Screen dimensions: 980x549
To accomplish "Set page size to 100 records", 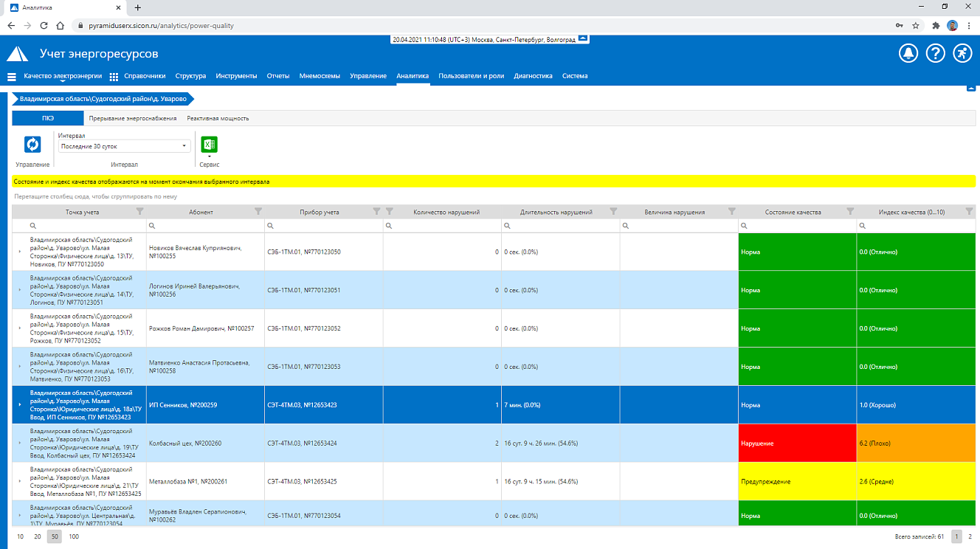I will pyautogui.click(x=74, y=536).
